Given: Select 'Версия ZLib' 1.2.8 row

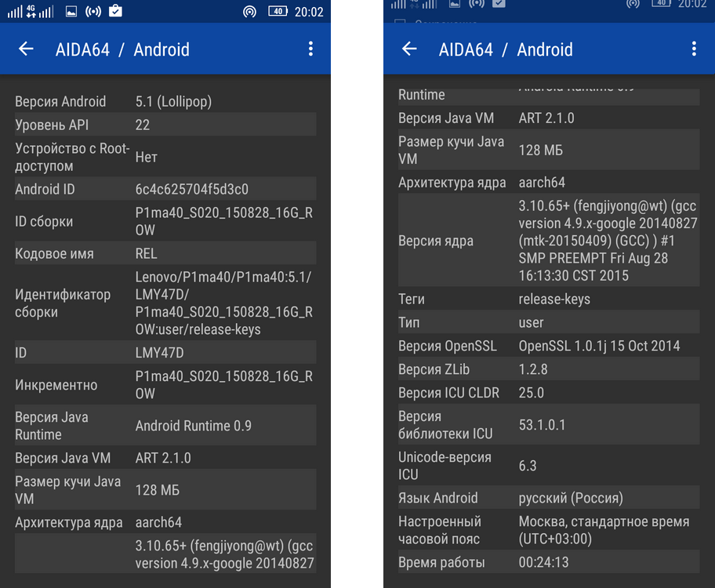Looking at the screenshot, I should pyautogui.click(x=549, y=369).
